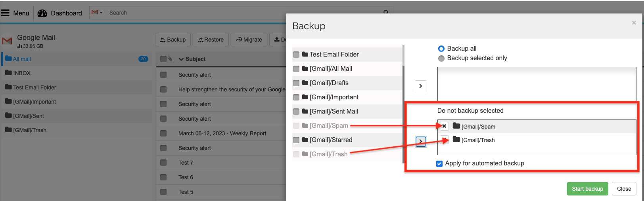Click arrow to add folders to the backup list
Image resolution: width=644 pixels, height=201 pixels.
[421, 86]
